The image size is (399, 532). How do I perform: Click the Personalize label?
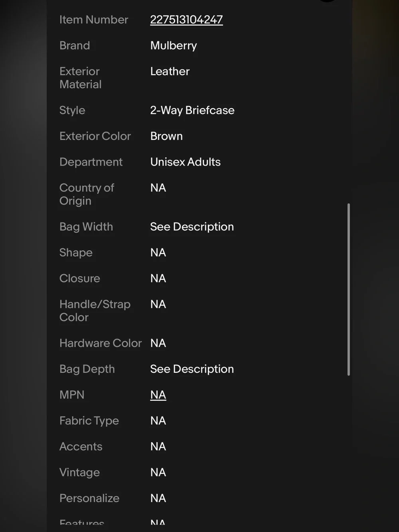coord(89,498)
